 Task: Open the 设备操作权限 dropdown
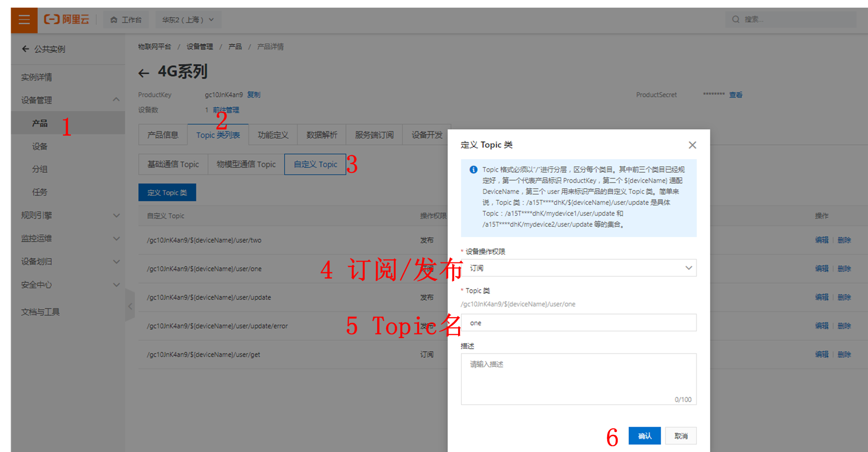(x=578, y=268)
